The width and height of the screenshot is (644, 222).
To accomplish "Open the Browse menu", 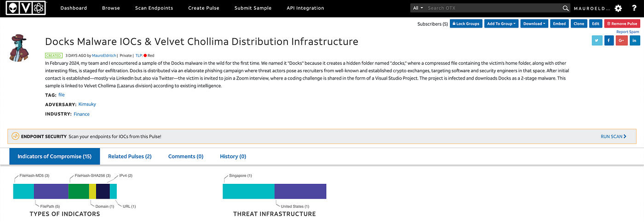I will 111,8.
